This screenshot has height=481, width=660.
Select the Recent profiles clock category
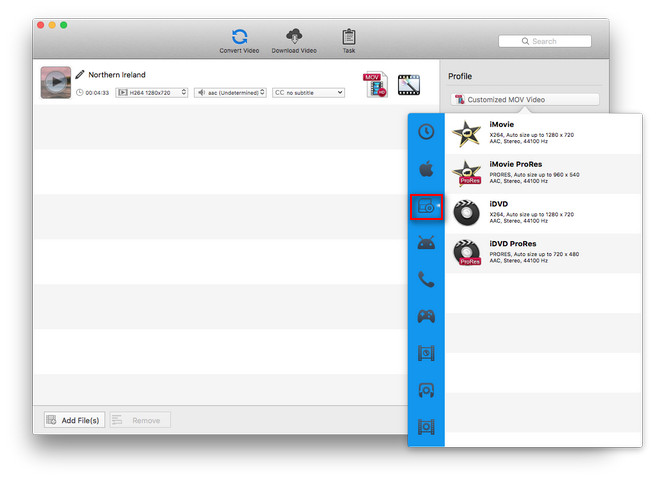pyautogui.click(x=426, y=132)
